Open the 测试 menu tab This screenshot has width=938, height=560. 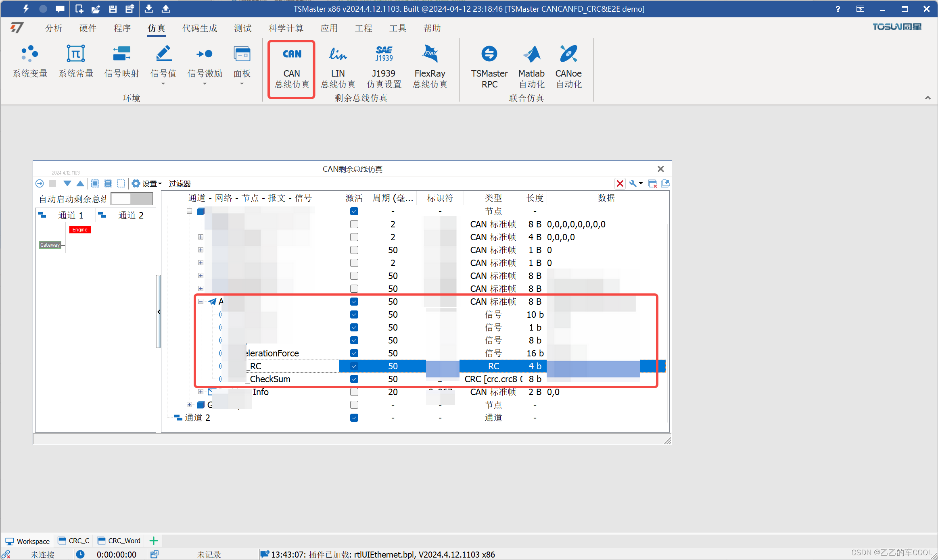pos(243,28)
